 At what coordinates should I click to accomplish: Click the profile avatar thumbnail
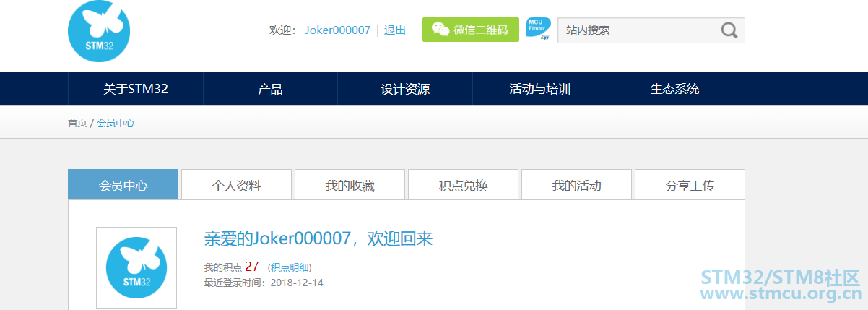(x=136, y=268)
